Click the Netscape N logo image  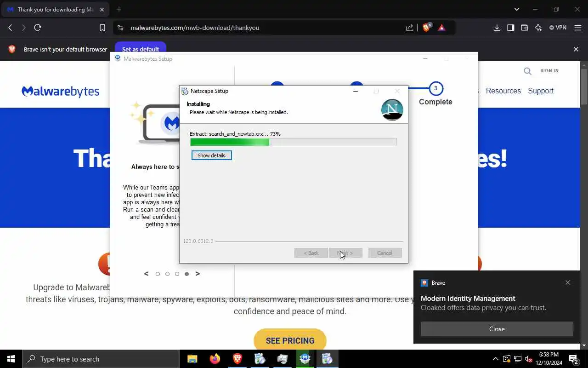(x=392, y=109)
